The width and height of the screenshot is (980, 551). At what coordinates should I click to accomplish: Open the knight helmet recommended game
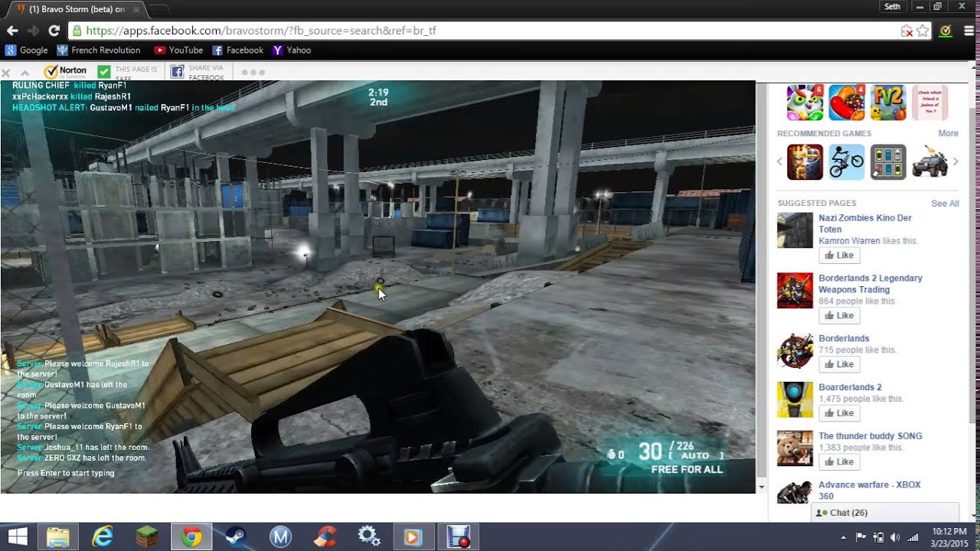(x=805, y=161)
